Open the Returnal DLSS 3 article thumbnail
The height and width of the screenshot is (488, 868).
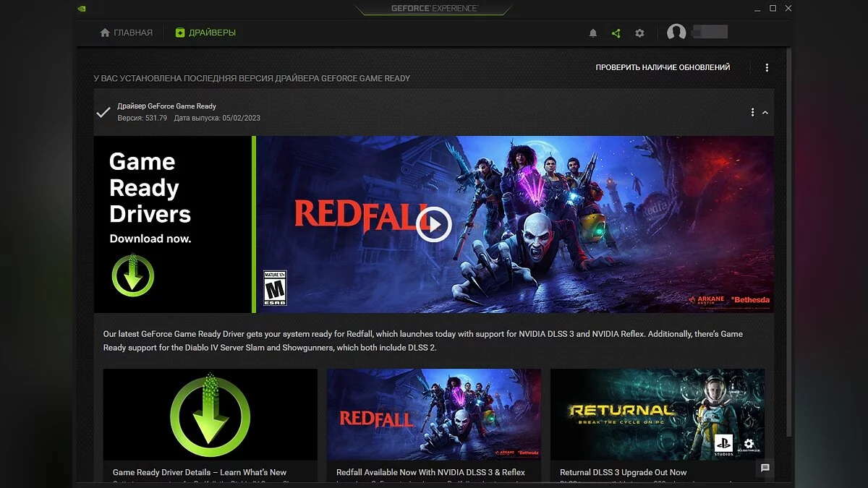click(x=658, y=414)
